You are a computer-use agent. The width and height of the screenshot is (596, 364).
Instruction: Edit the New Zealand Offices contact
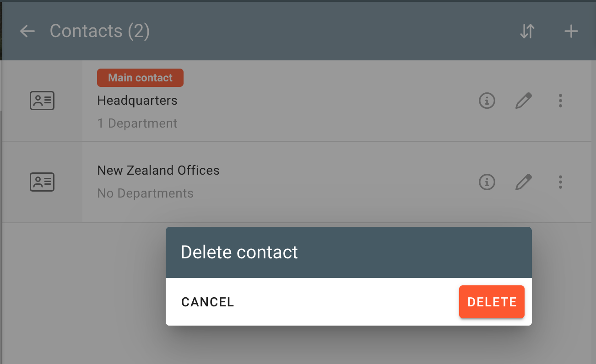[524, 182]
